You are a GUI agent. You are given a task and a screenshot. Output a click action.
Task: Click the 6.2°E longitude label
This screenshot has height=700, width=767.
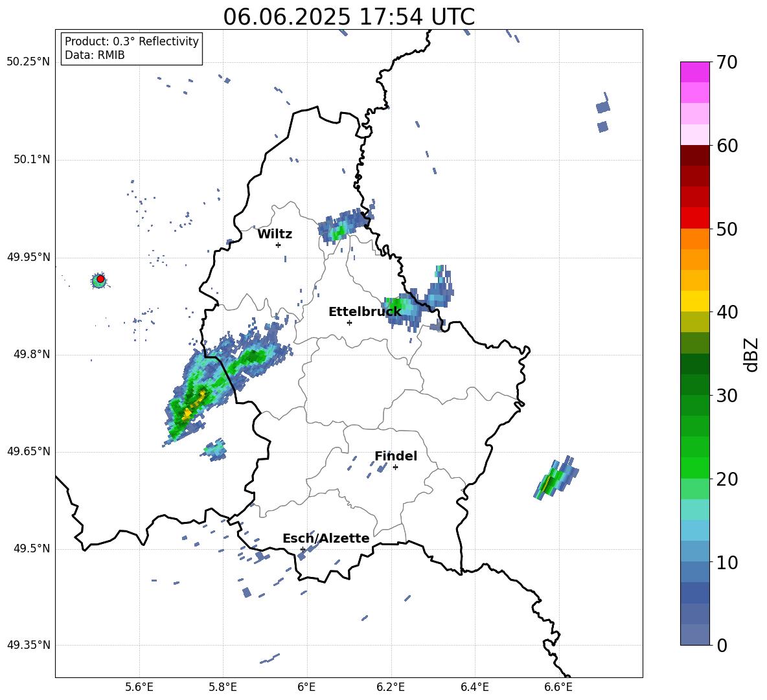pos(391,687)
